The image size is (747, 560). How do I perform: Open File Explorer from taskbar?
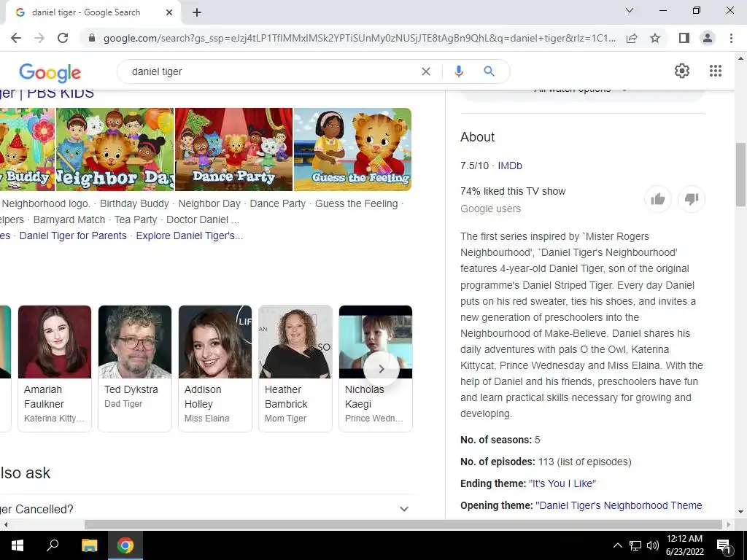[x=89, y=545]
